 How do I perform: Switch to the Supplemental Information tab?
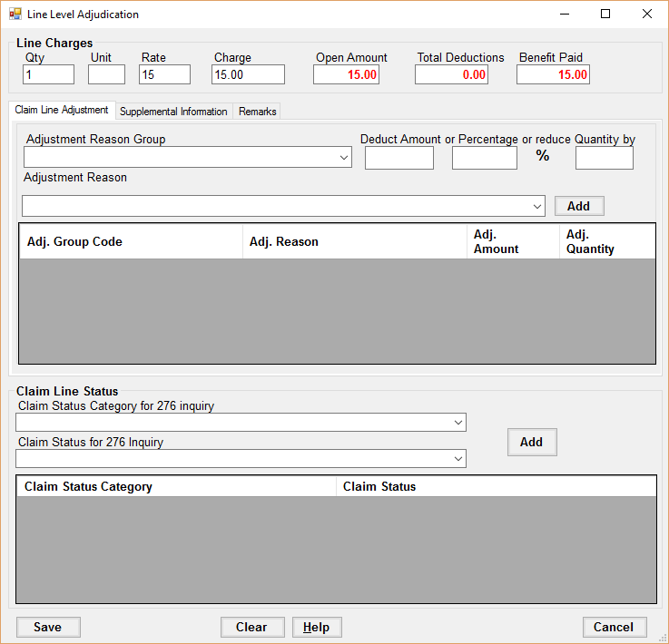click(x=173, y=112)
